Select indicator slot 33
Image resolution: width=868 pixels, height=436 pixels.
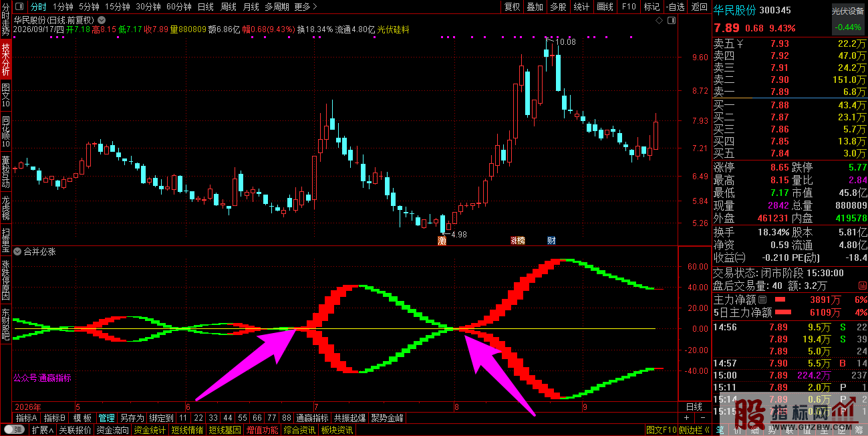click(213, 418)
